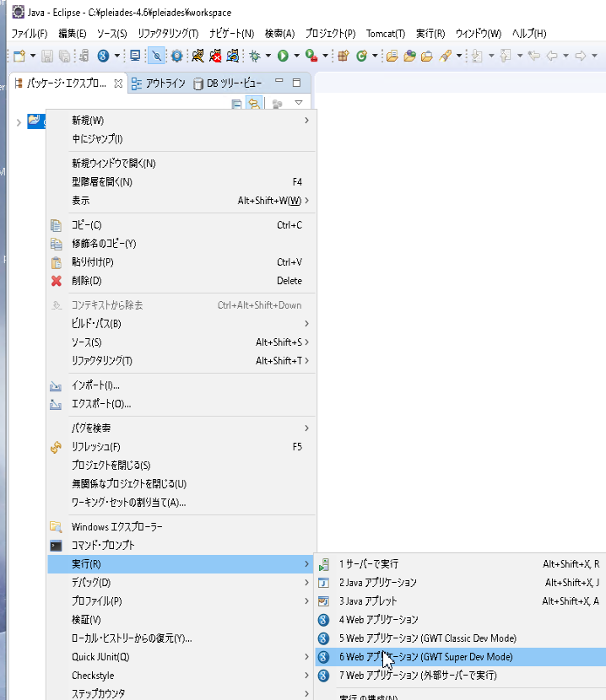Click the Save All toolbar icon
This screenshot has width=606, height=700.
pos(65,56)
